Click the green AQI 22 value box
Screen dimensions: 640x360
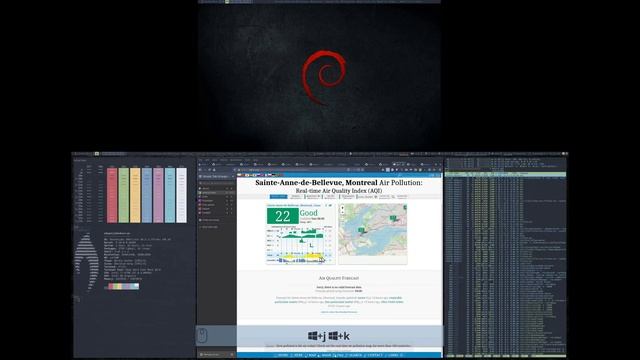[282, 216]
